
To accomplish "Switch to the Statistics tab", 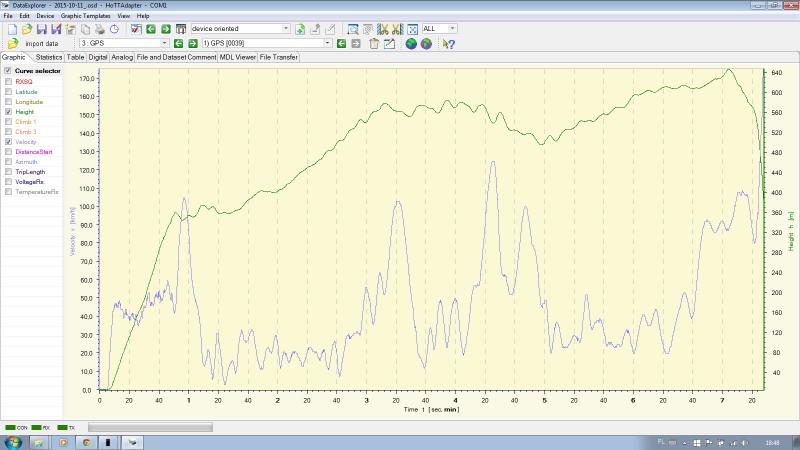I will pos(49,57).
